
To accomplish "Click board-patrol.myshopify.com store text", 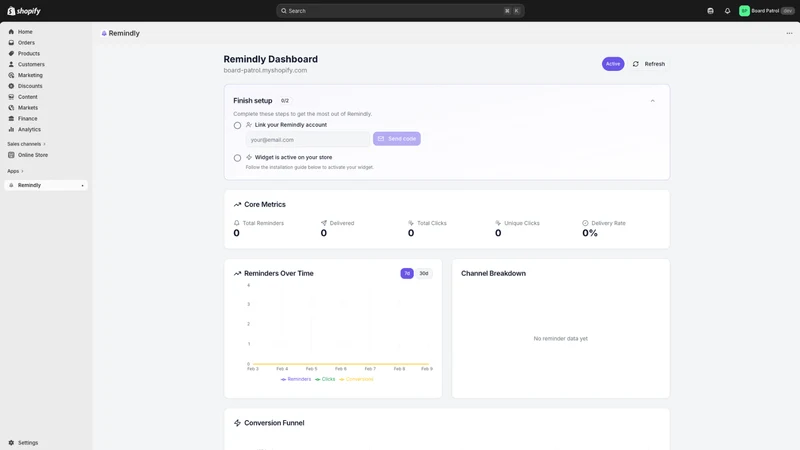I will point(265,70).
